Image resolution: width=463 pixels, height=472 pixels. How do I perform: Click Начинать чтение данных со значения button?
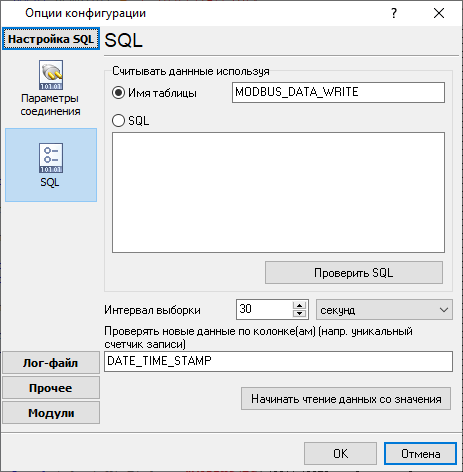click(346, 399)
